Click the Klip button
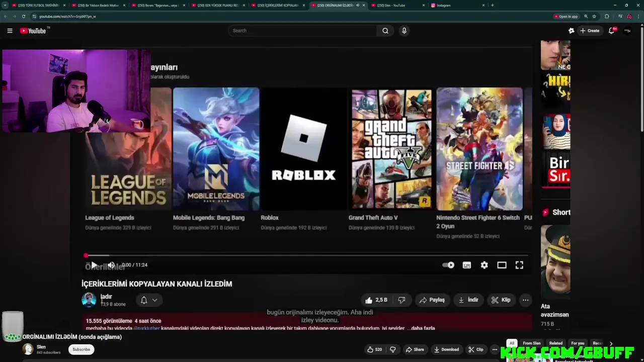644x362 pixels. 501,300
